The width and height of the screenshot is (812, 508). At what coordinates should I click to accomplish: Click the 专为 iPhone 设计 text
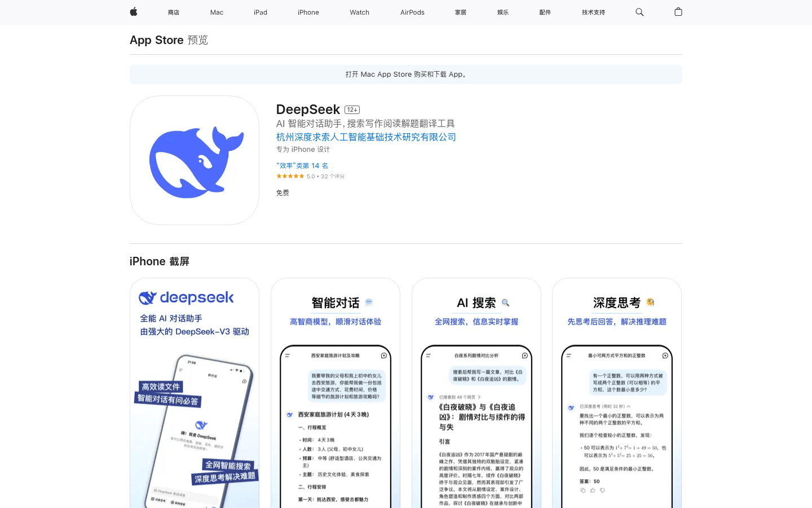(x=303, y=150)
